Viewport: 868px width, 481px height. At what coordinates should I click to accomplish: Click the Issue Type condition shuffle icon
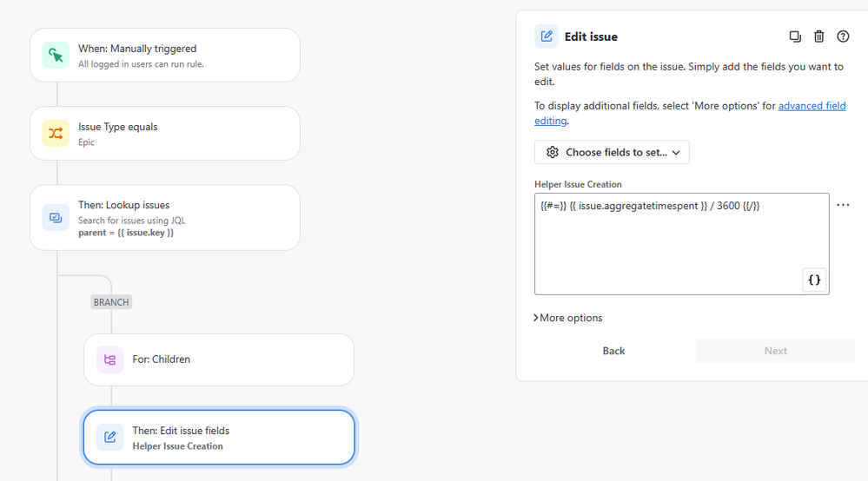pos(56,134)
